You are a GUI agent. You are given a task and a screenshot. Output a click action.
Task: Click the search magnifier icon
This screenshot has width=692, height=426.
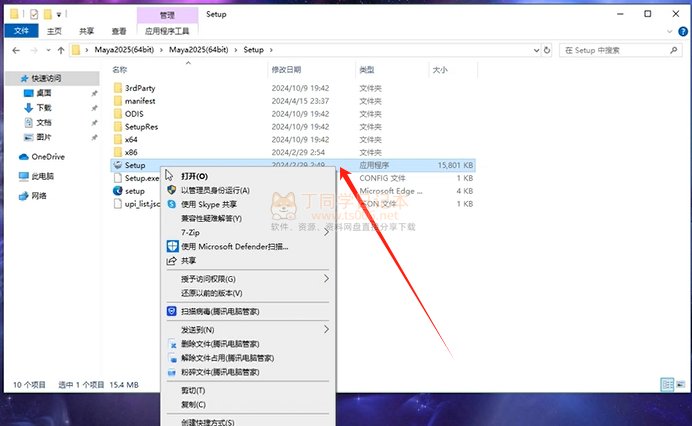[x=673, y=50]
